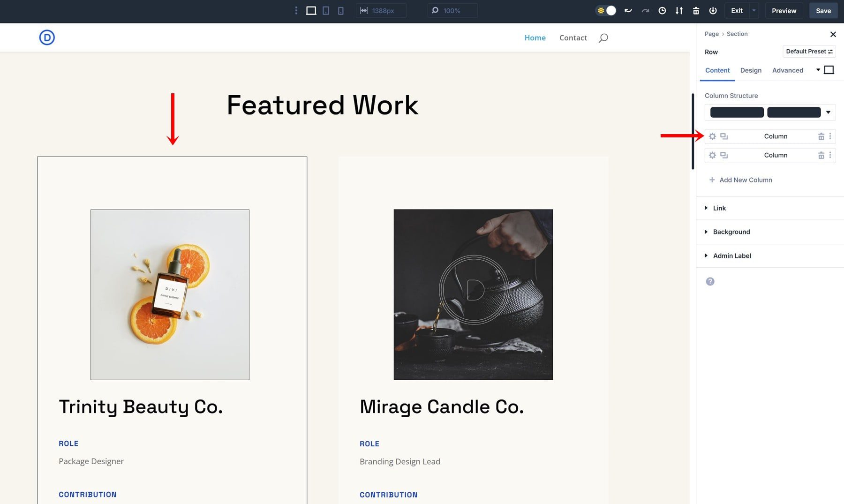Switch to the Design tab
Viewport: 844px width, 504px height.
751,70
